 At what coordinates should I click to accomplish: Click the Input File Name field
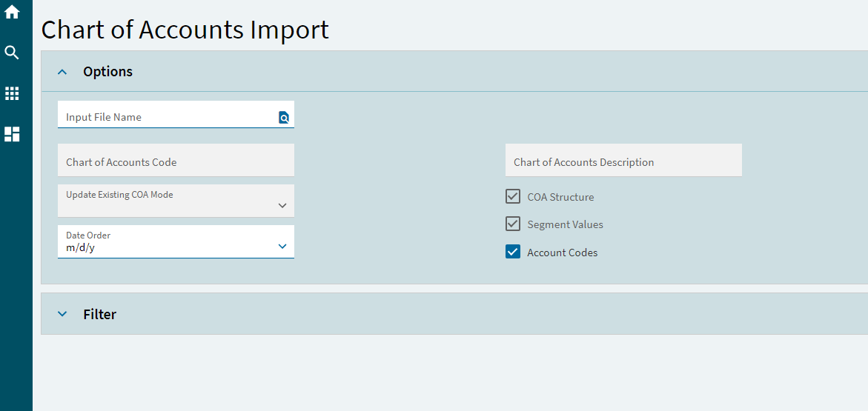[x=176, y=115]
